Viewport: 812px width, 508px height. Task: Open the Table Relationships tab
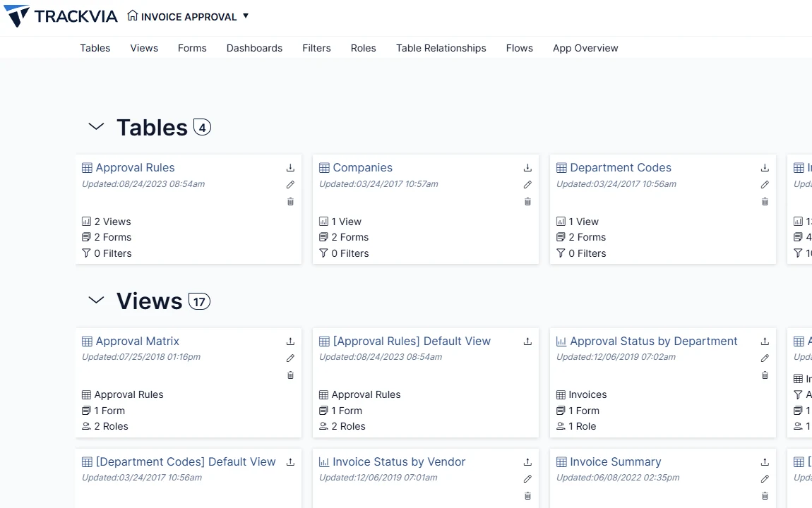click(x=441, y=48)
